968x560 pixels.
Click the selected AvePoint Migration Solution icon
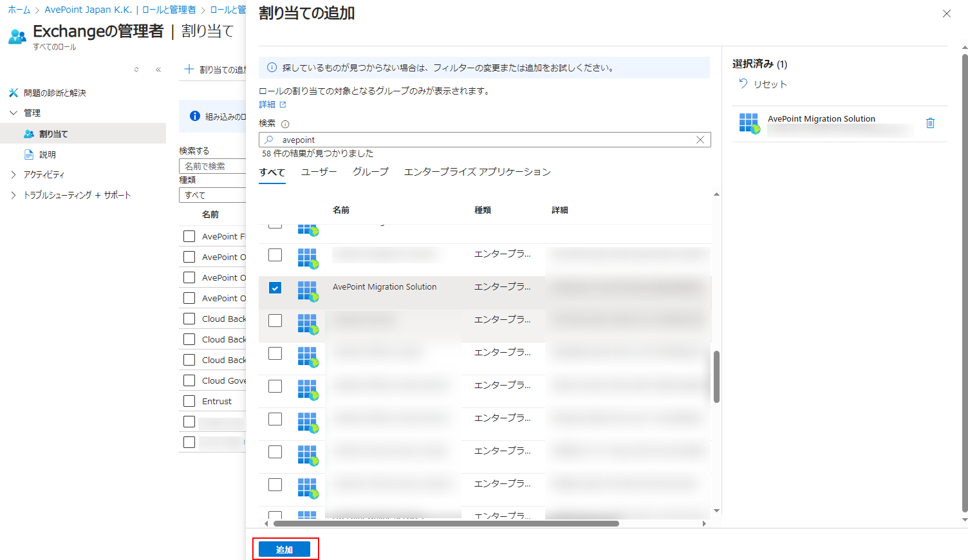(x=749, y=124)
